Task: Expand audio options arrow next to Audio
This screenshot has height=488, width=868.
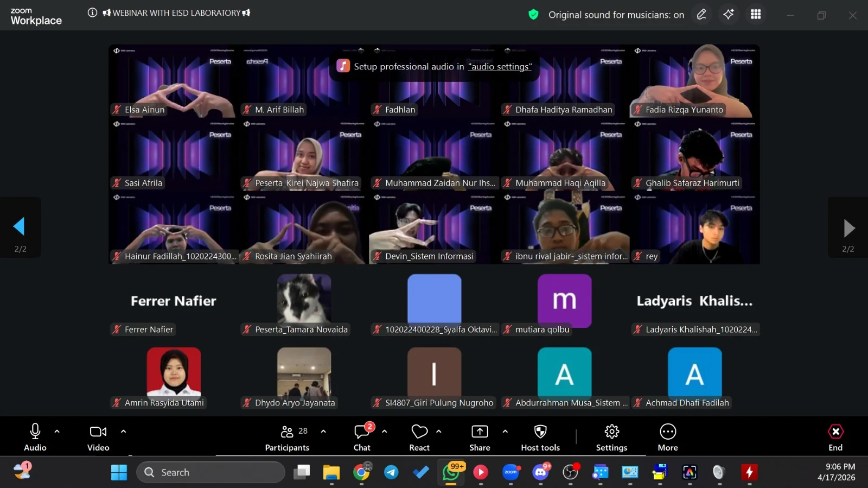Action: tap(57, 432)
